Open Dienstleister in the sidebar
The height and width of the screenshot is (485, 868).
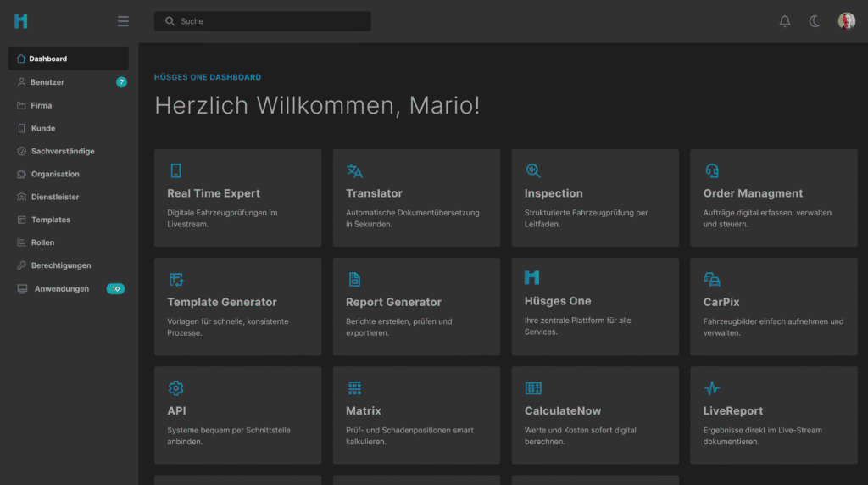click(x=68, y=197)
